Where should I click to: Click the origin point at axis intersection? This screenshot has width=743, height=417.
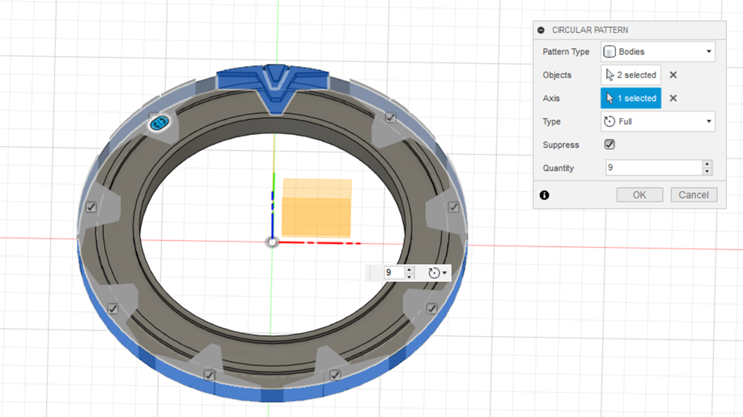[272, 242]
